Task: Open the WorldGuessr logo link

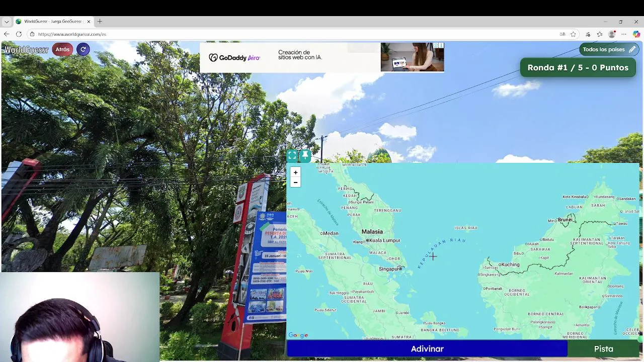Action: (x=26, y=49)
